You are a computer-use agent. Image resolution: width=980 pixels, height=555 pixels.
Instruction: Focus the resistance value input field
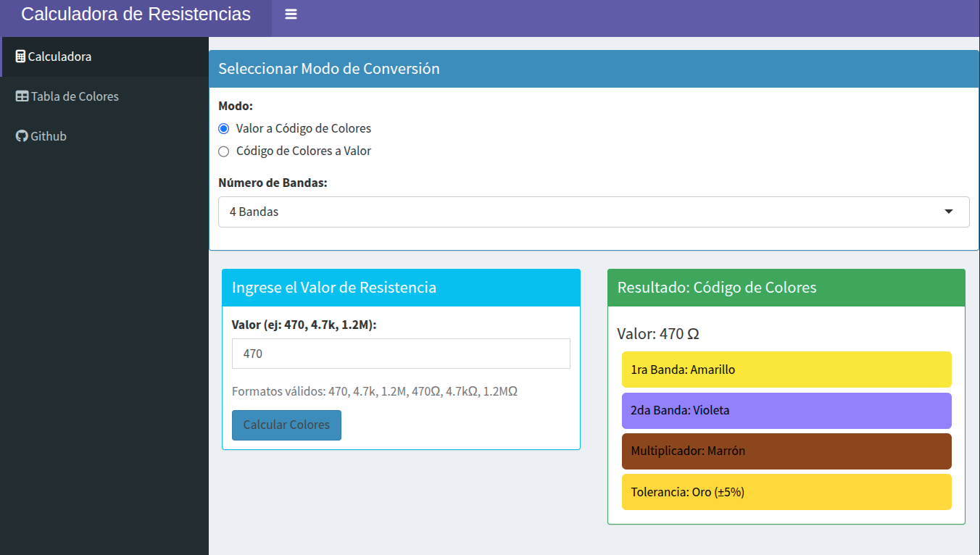401,354
